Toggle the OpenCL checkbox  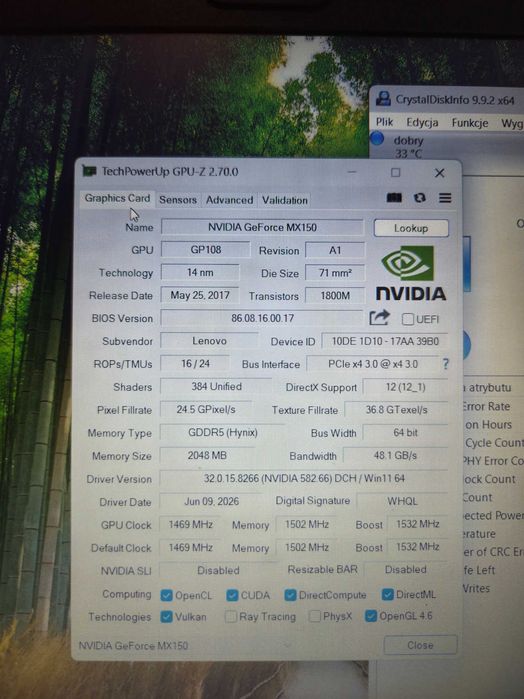pyautogui.click(x=166, y=595)
